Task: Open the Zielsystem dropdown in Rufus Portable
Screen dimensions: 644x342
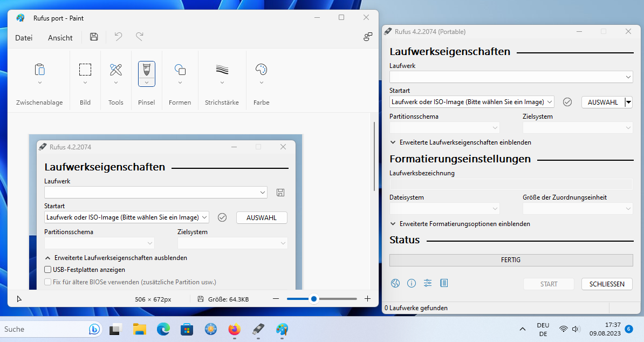Action: (578, 128)
